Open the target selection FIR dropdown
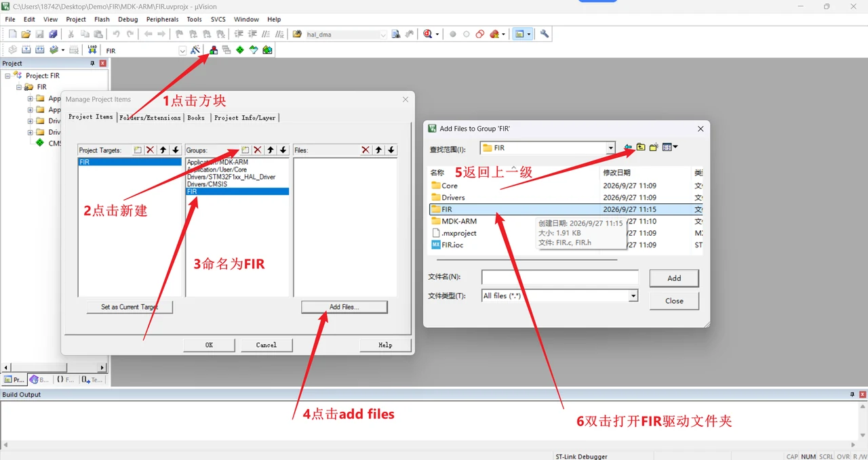Image resolution: width=868 pixels, height=460 pixels. [182, 51]
